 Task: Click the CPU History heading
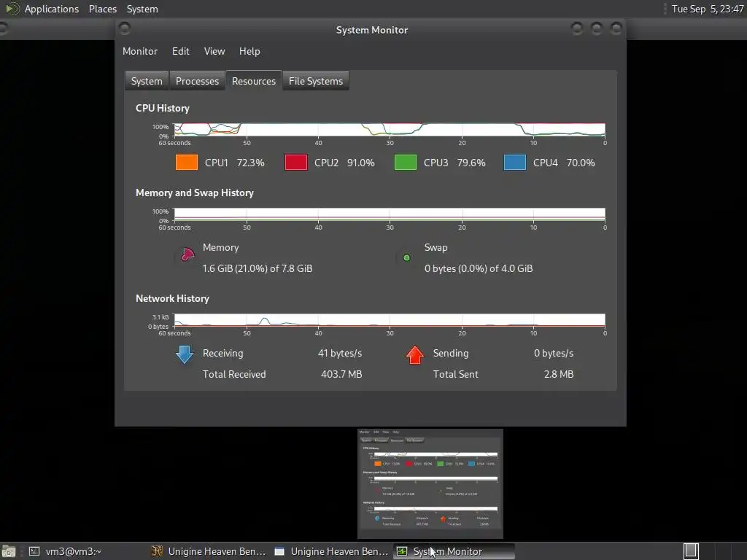(x=163, y=108)
